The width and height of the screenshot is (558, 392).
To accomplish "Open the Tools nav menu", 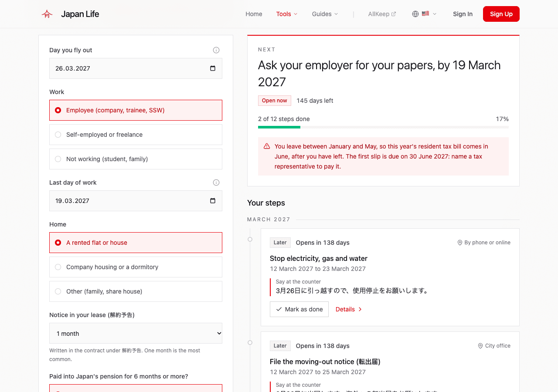I will pos(287,14).
